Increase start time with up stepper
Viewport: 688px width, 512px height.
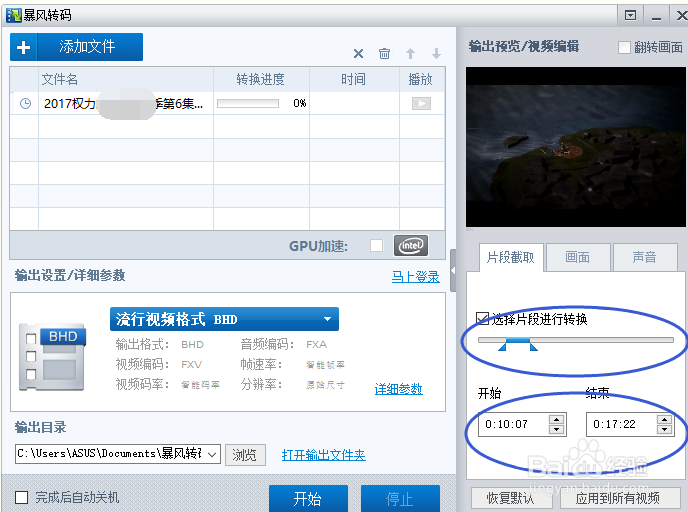pyautogui.click(x=556, y=419)
